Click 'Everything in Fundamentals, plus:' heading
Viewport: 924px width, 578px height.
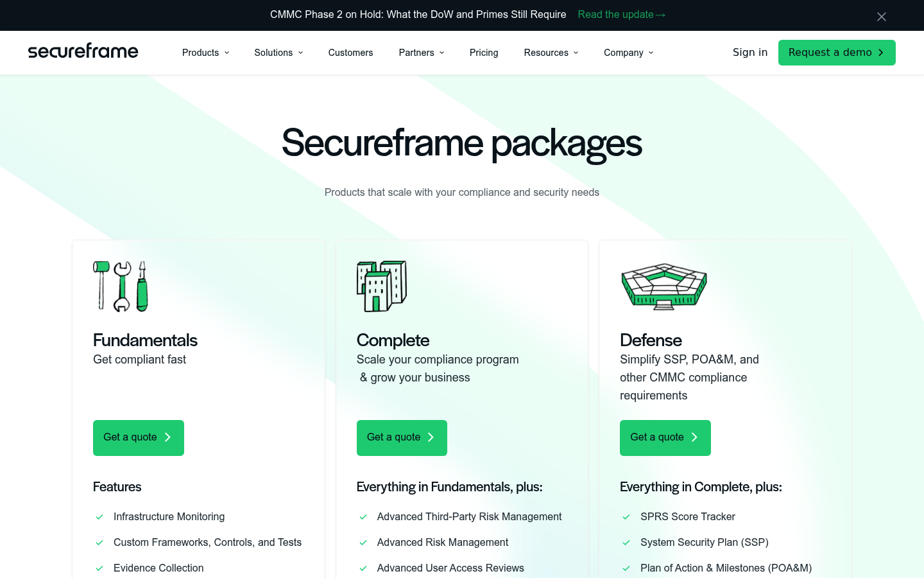[x=449, y=487]
